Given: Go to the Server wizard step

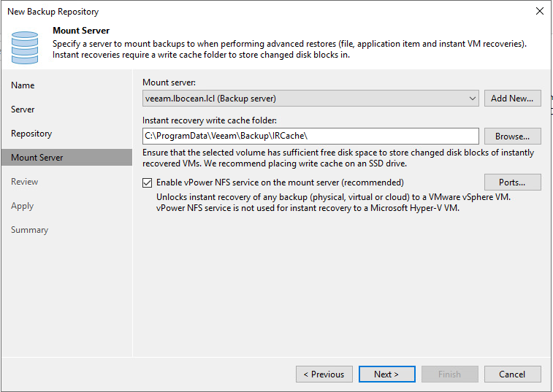Looking at the screenshot, I should click(23, 109).
